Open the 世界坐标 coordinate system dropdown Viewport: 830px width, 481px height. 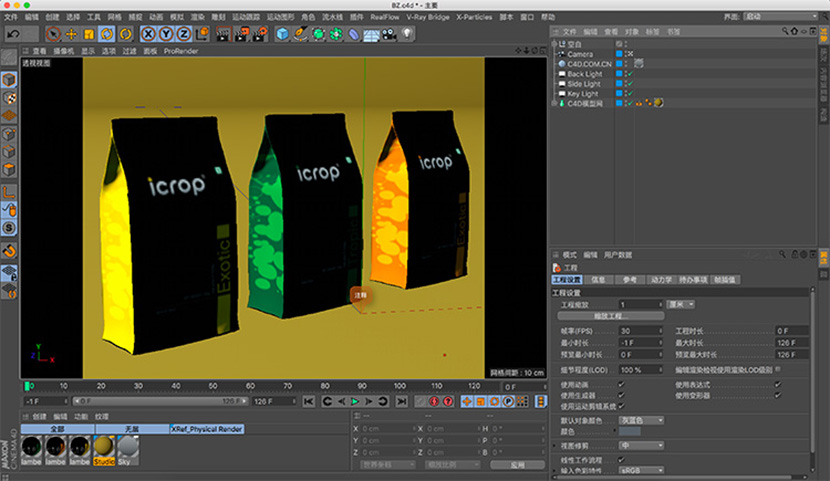[388, 465]
